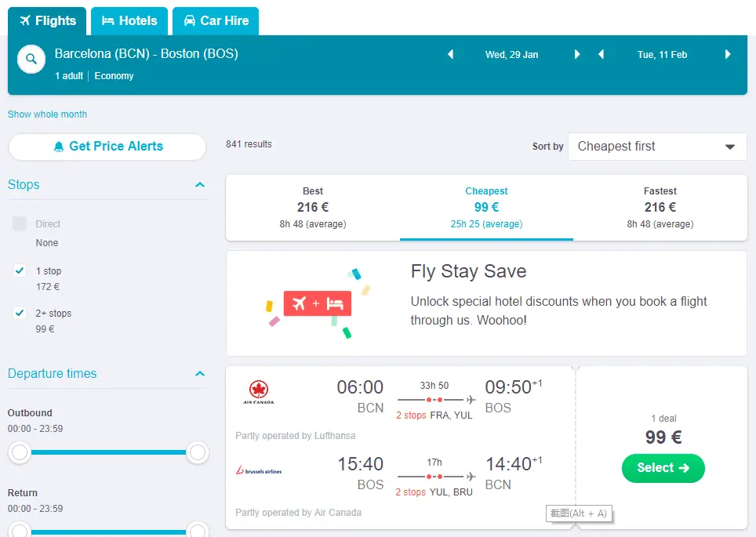This screenshot has height=537, width=756.
Task: Click the Air Canada airline logo
Action: pos(259,392)
